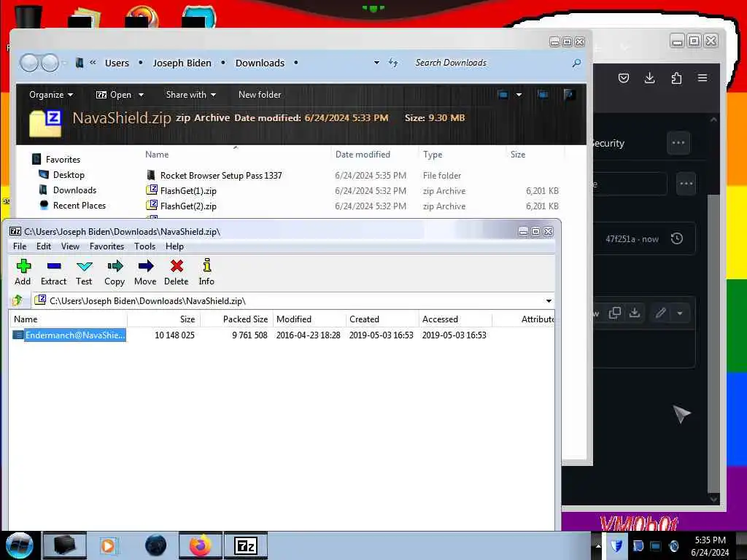Open the Share with dropdown
This screenshot has height=560, width=747.
pyautogui.click(x=191, y=95)
